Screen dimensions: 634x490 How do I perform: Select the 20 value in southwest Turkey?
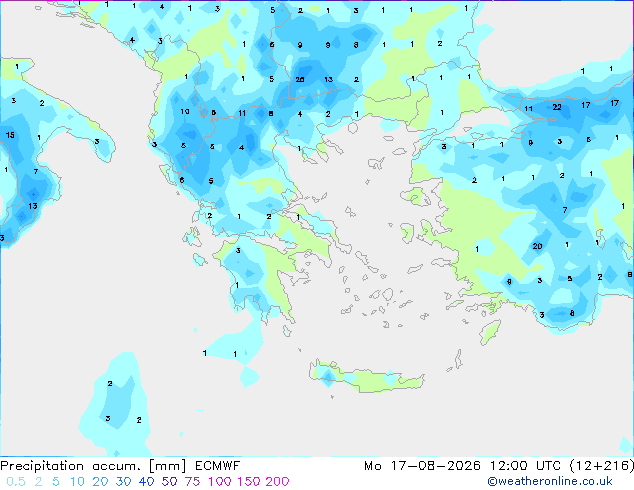pos(537,246)
